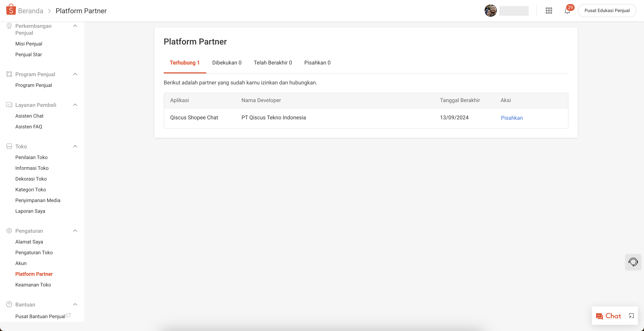The height and width of the screenshot is (331, 644).
Task: Click the Shopee logo icon
Action: pos(11,10)
